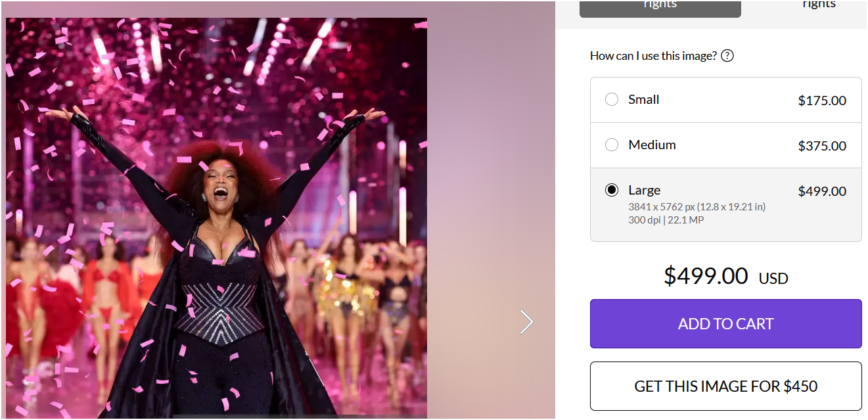Click the $499.00 price in Large row
Image resolution: width=868 pixels, height=420 pixels.
coord(821,191)
